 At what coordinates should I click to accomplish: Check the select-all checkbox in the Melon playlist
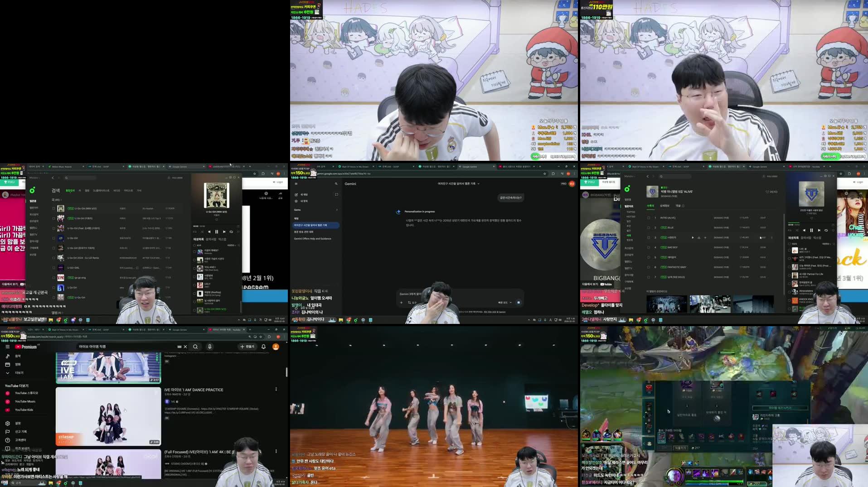[x=194, y=245]
